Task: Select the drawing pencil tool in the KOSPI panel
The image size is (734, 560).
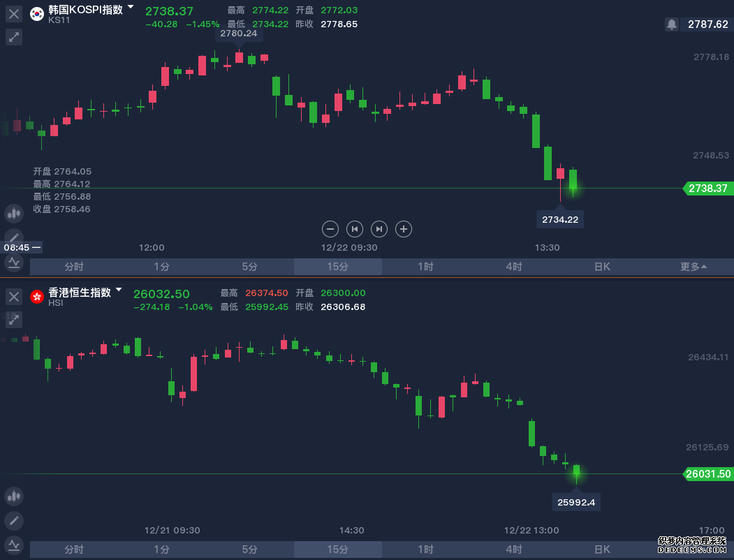Action: [x=14, y=237]
